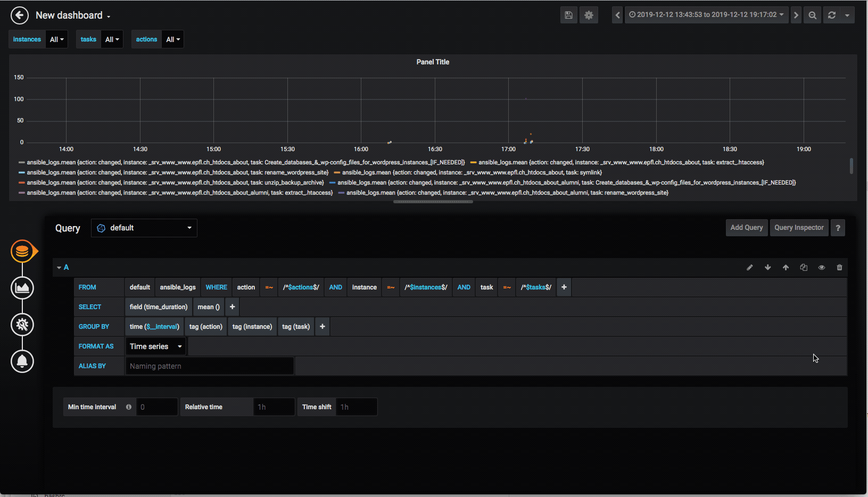
Task: Move query A up with arrow icon
Action: point(786,268)
